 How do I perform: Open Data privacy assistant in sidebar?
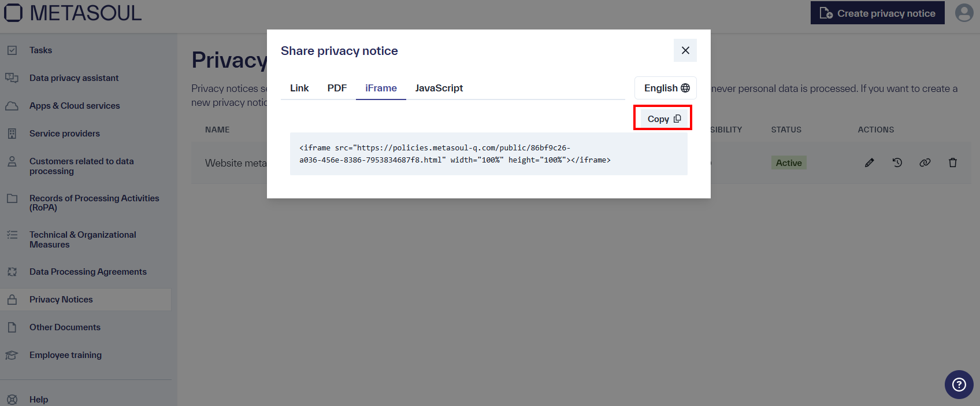click(74, 78)
